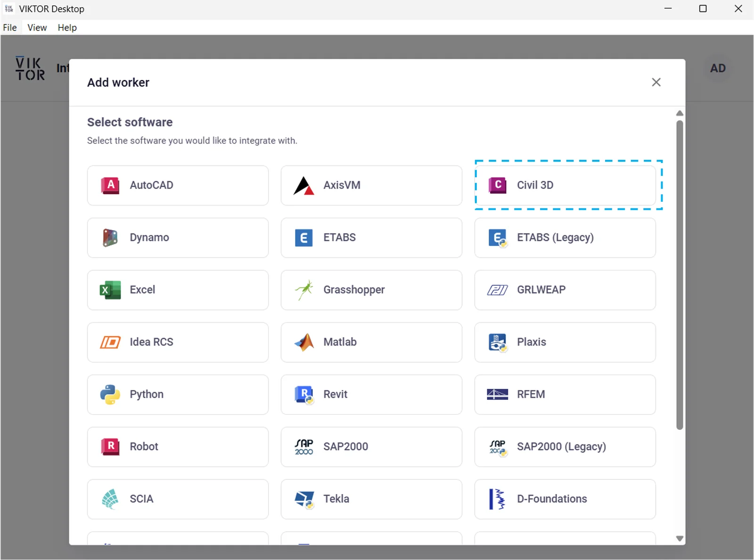This screenshot has height=560, width=754.
Task: Click the Python snake logo icon
Action: coord(110,395)
